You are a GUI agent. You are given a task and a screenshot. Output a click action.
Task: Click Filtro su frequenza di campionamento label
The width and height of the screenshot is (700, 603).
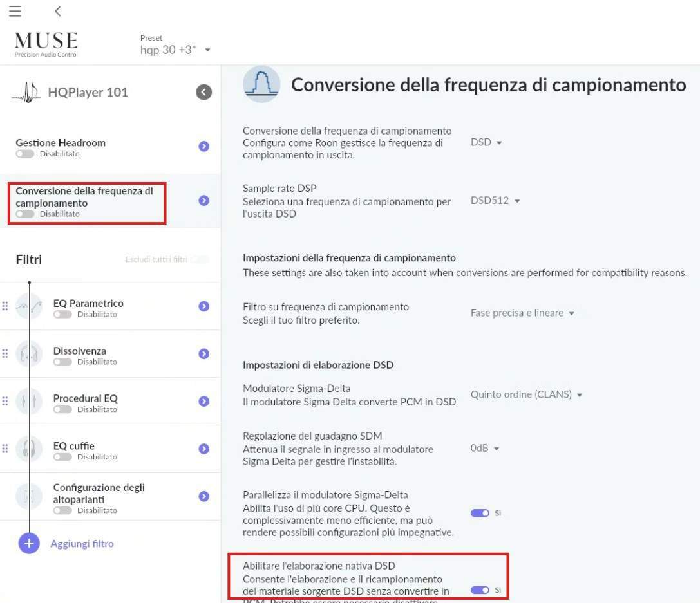(x=326, y=307)
